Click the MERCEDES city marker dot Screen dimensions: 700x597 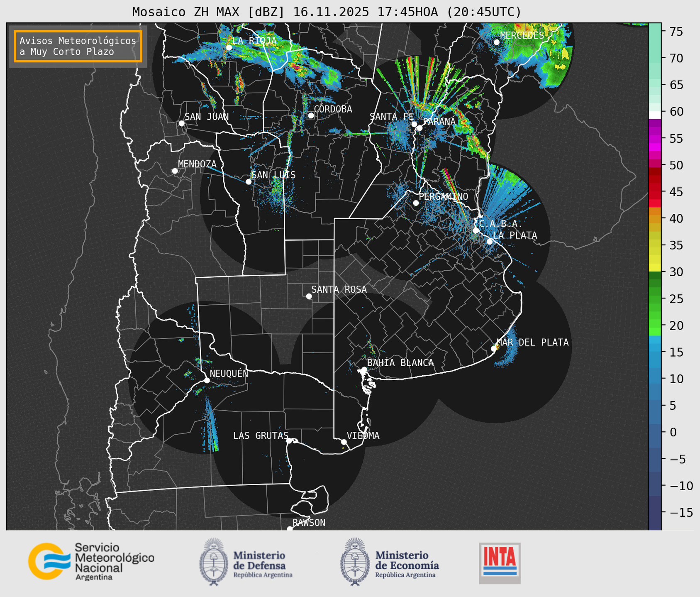497,42
